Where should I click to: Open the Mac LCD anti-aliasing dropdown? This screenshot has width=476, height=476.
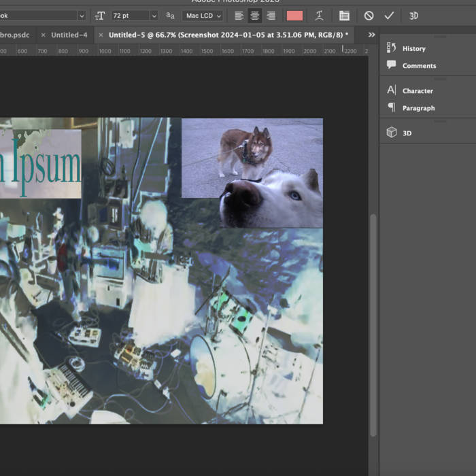click(203, 16)
